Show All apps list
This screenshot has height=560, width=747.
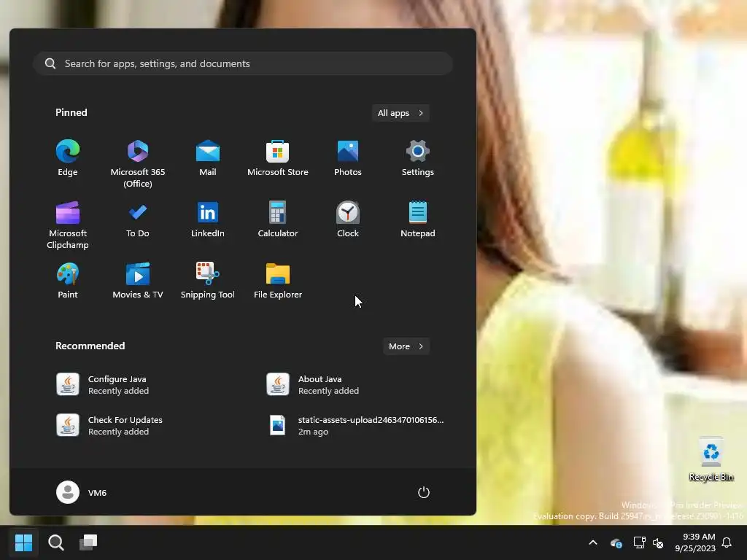400,113
